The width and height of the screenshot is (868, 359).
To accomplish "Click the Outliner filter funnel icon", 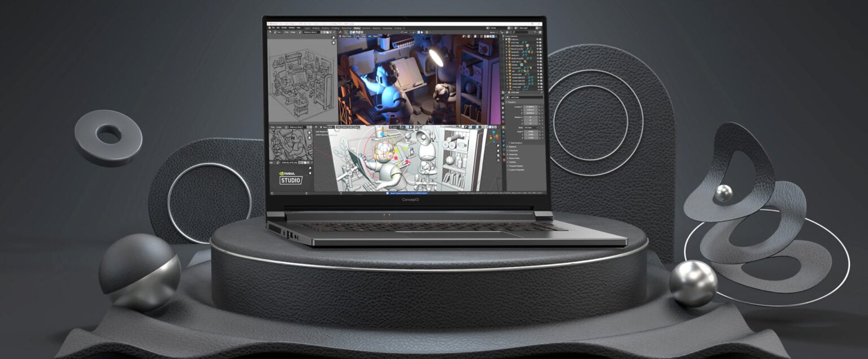I will pyautogui.click(x=535, y=32).
